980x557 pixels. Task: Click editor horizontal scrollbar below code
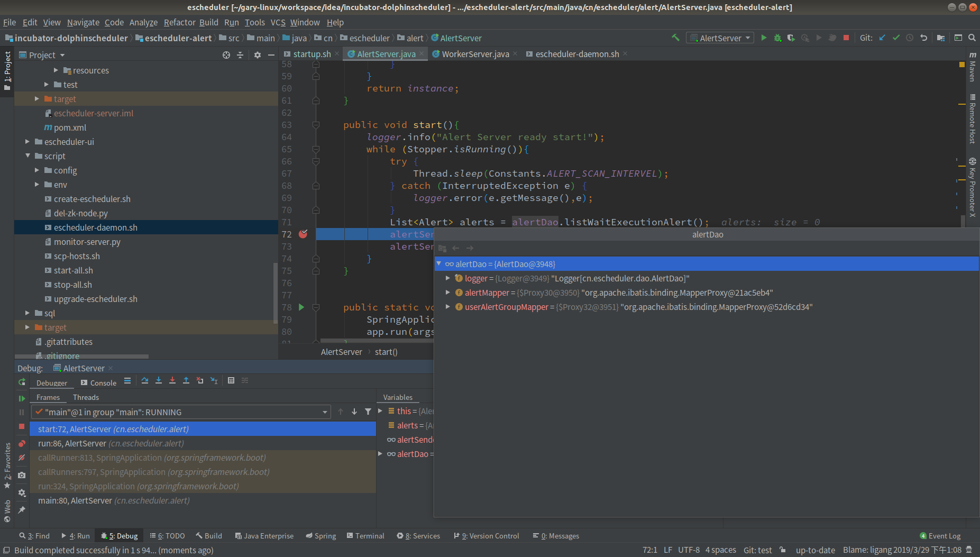[x=377, y=341]
